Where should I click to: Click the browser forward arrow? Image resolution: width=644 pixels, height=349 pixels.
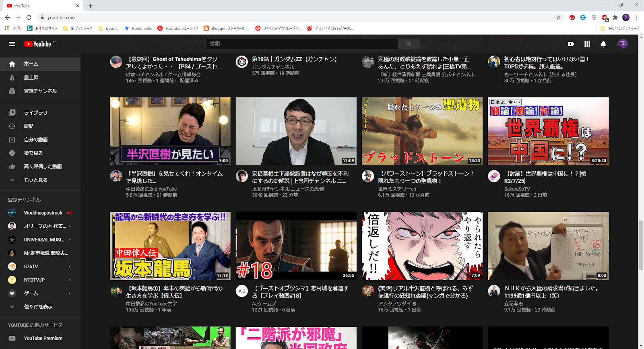pos(18,17)
